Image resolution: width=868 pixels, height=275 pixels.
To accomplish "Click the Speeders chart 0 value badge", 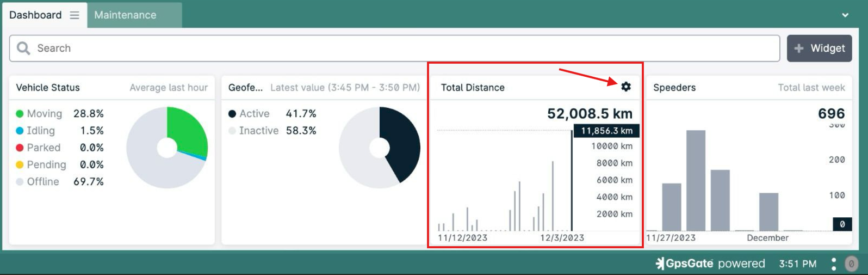I will [842, 224].
